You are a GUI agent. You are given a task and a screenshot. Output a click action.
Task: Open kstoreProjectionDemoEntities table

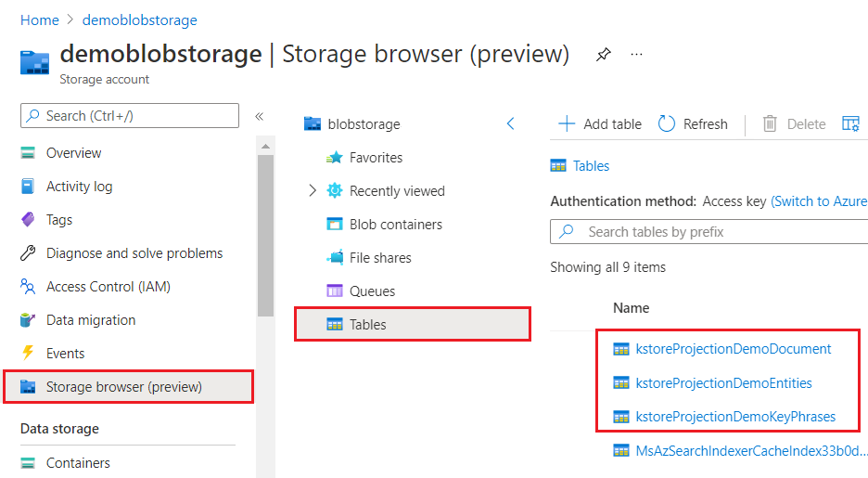point(723,383)
